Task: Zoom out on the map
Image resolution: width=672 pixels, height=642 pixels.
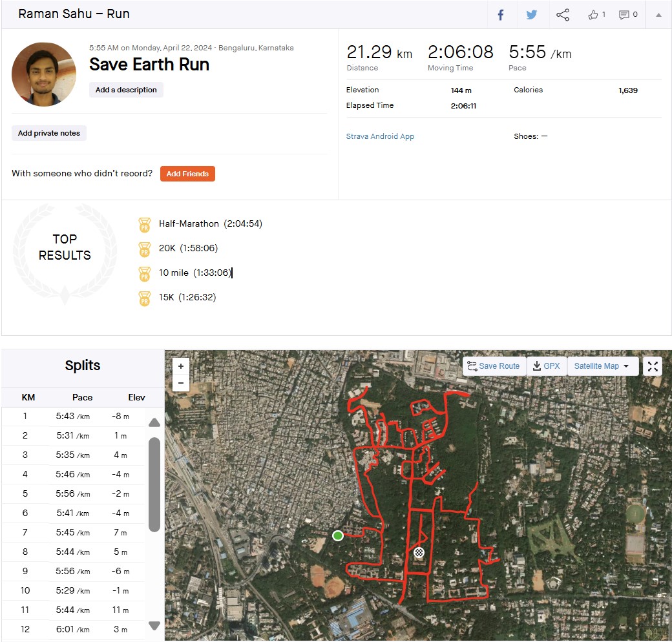Action: [181, 382]
